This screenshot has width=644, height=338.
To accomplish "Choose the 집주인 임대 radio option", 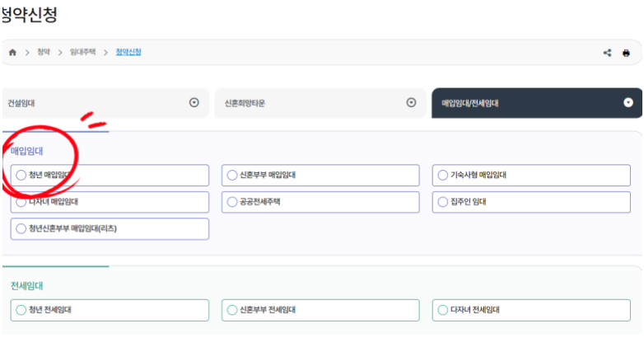I will 443,202.
